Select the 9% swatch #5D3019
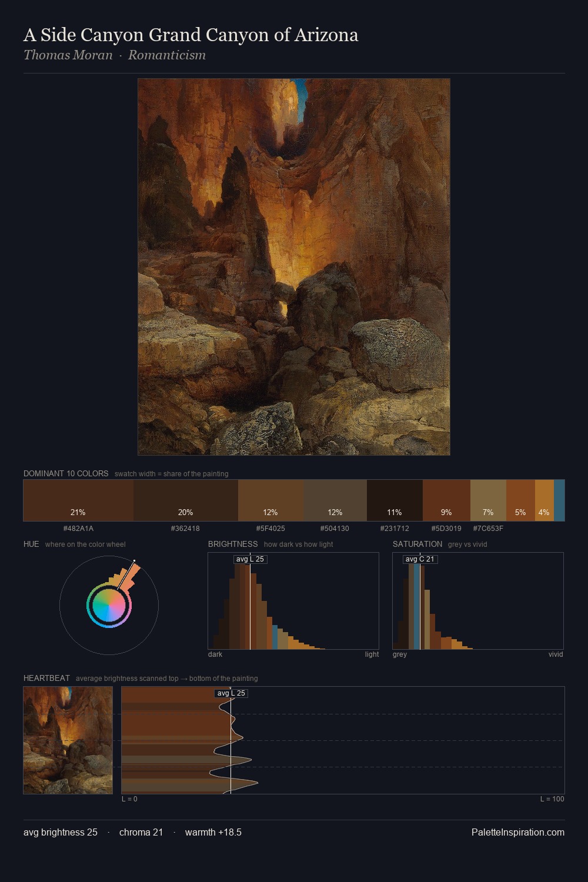This screenshot has height=882, width=588. tap(446, 500)
